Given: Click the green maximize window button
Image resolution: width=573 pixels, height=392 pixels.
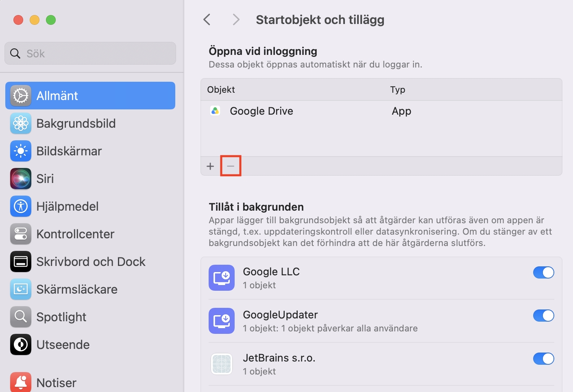Looking at the screenshot, I should (51, 20).
